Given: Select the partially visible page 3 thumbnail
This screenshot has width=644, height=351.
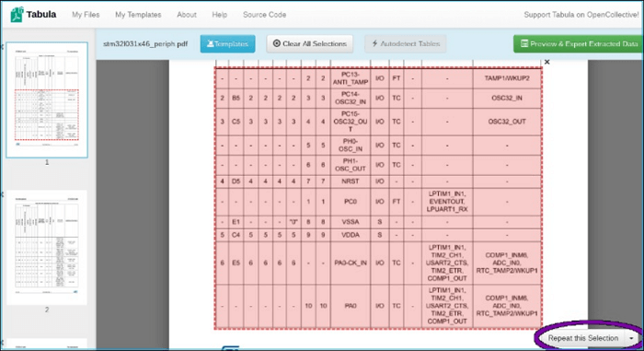Looking at the screenshot, I should pos(47,345).
